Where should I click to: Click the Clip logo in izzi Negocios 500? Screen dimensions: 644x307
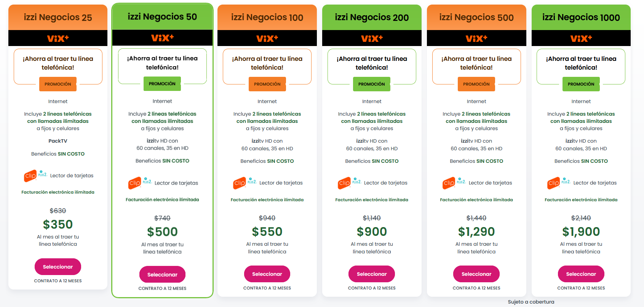449,183
